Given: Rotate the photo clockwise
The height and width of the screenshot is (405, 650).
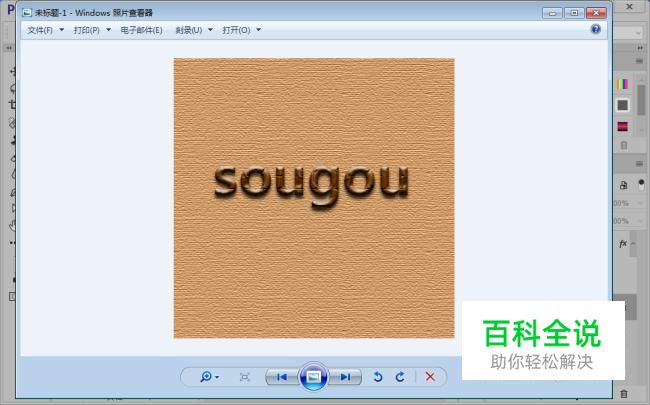Looking at the screenshot, I should click(400, 377).
